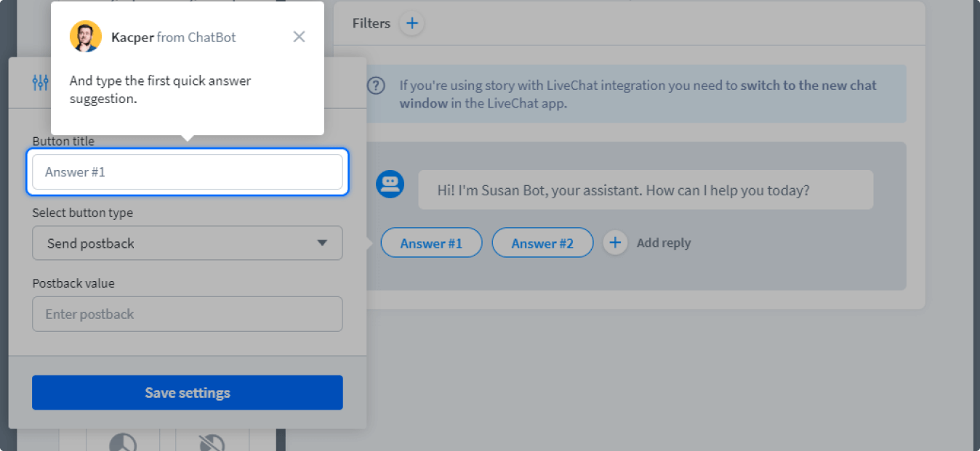Close the Kacper onboarding tooltip
Viewport: 980px width, 451px height.
click(x=299, y=37)
